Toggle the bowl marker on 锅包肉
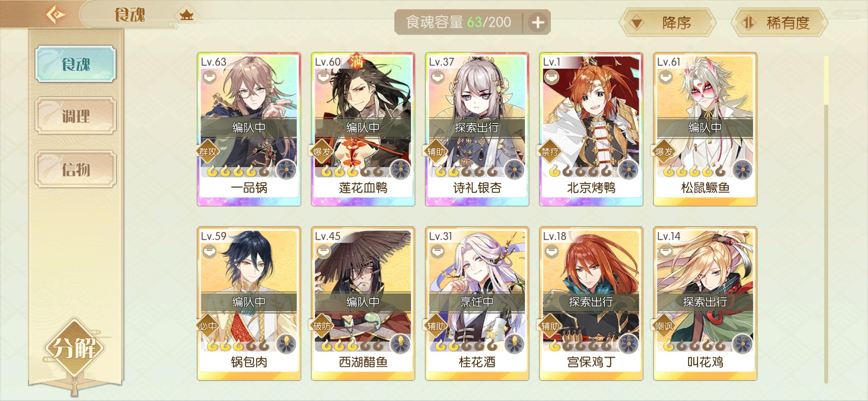 210,252
